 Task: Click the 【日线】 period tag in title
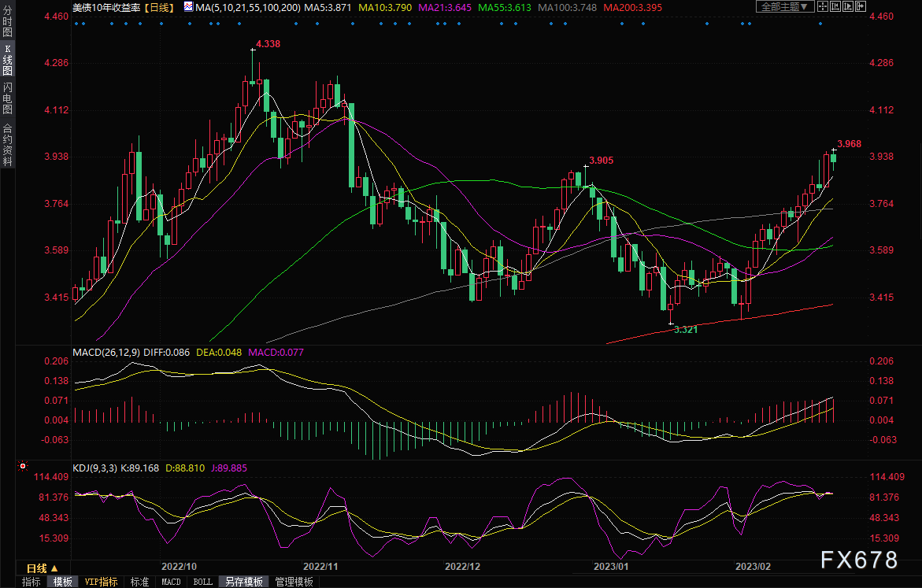pos(159,8)
